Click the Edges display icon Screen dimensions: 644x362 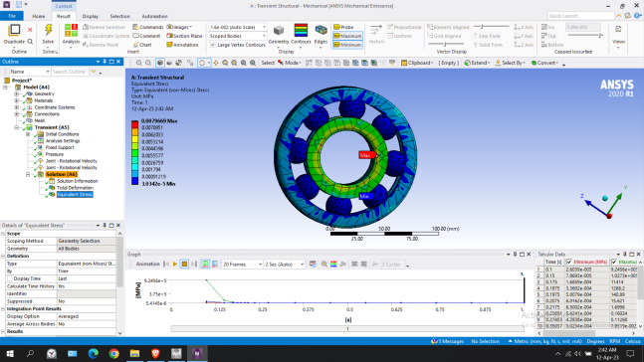321,31
